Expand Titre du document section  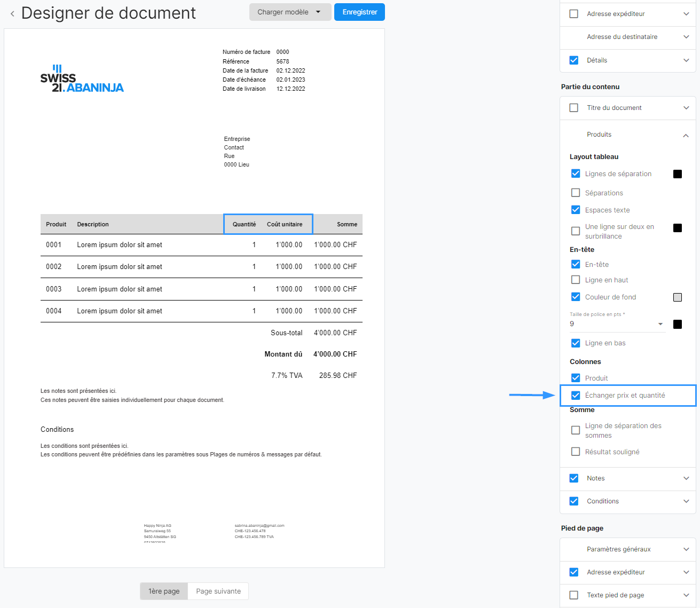point(686,108)
